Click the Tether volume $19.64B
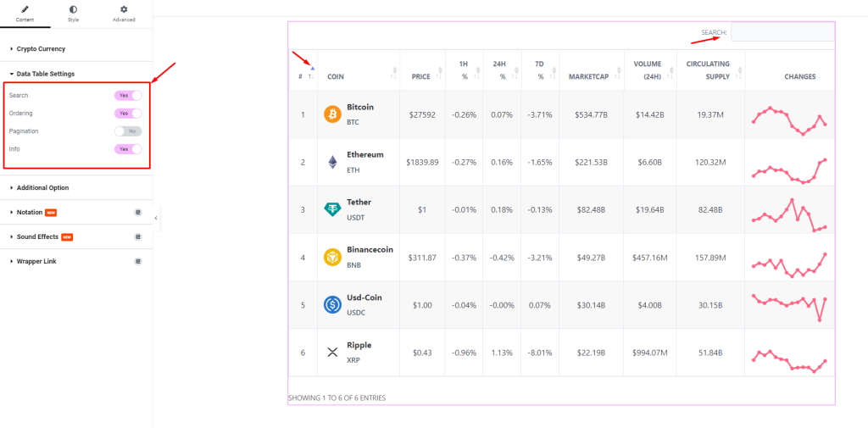 coord(650,210)
